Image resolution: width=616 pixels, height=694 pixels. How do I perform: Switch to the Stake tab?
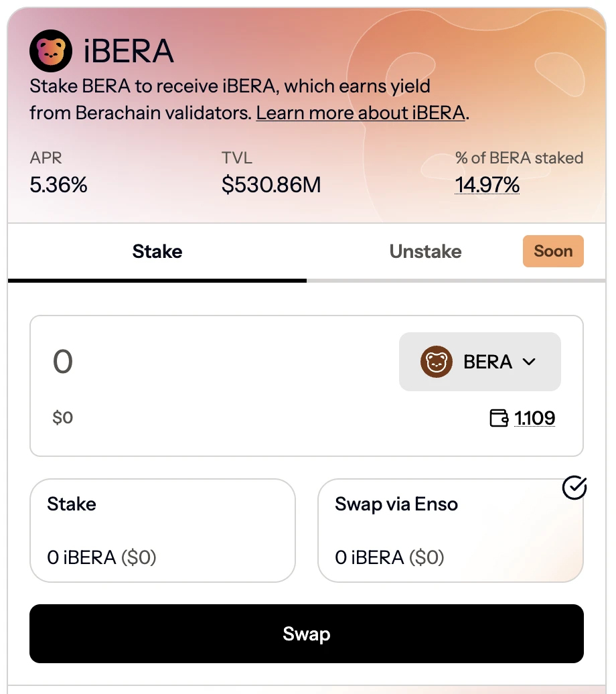click(x=157, y=252)
